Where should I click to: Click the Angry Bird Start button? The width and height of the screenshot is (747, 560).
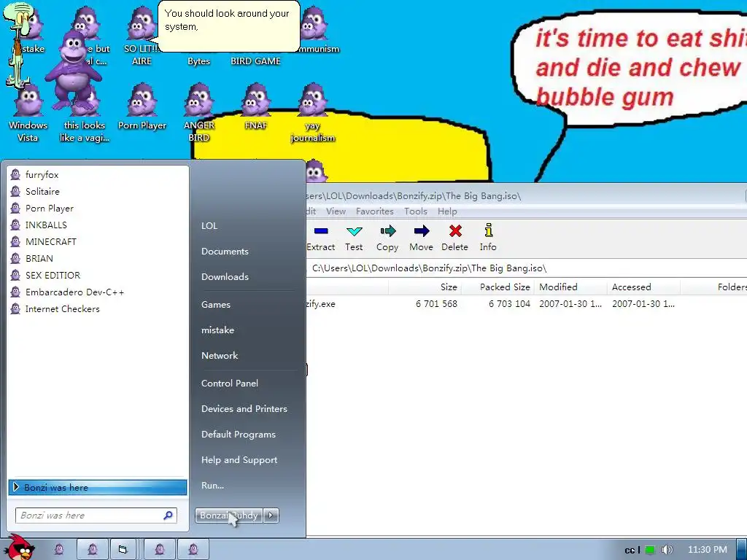tap(19, 548)
